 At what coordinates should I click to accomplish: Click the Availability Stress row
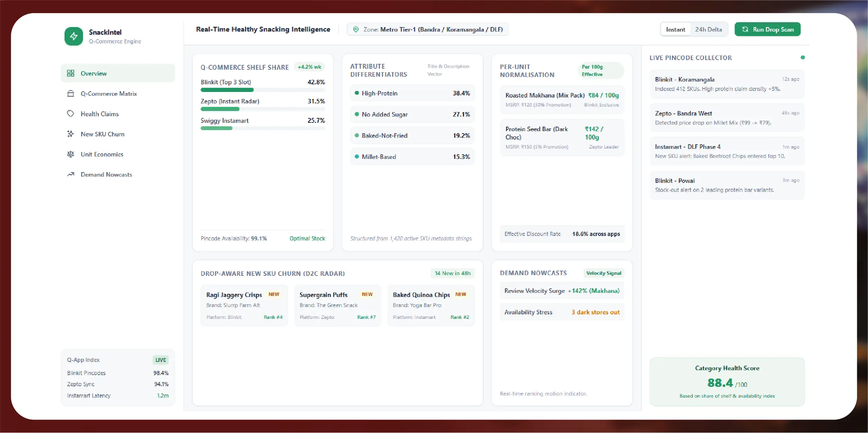click(562, 312)
